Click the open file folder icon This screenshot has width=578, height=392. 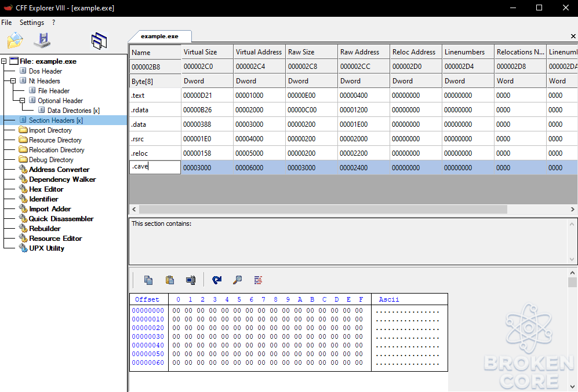[x=14, y=40]
